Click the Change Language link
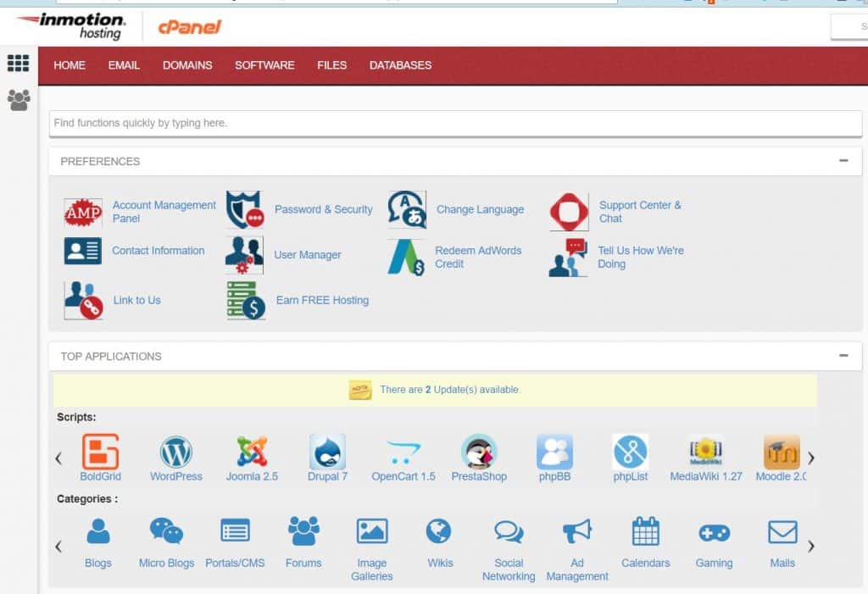 tap(480, 209)
